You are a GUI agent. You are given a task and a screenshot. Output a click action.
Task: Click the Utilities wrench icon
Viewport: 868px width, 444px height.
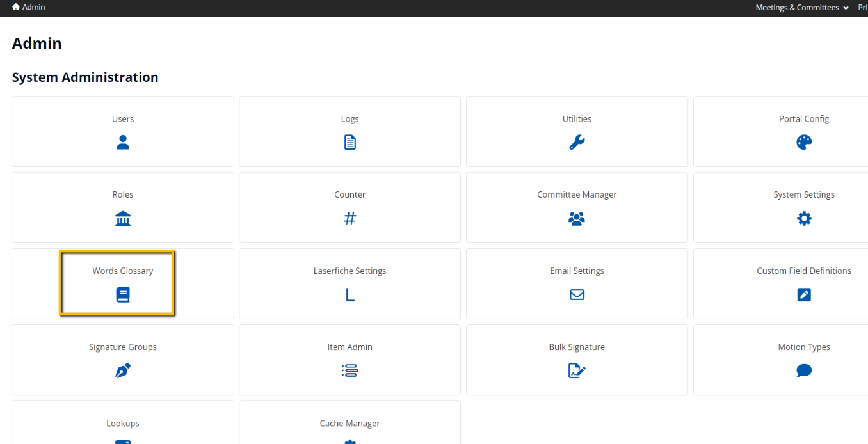tap(577, 142)
